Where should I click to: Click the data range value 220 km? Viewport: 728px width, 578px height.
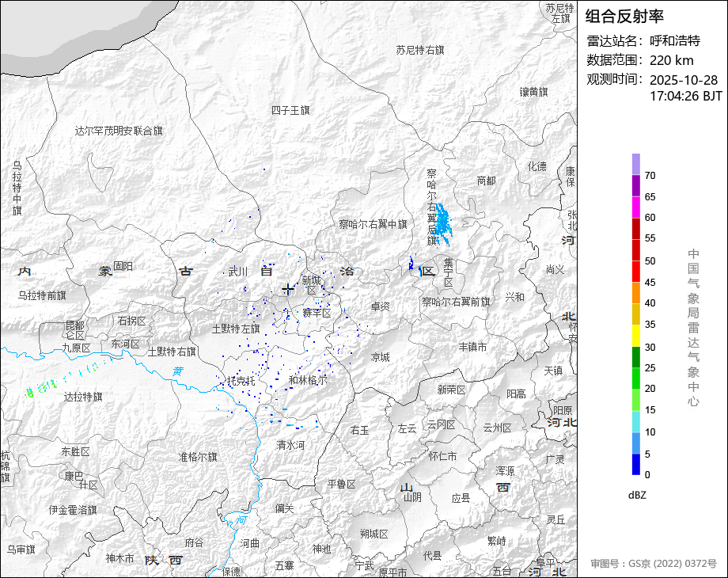(x=671, y=60)
